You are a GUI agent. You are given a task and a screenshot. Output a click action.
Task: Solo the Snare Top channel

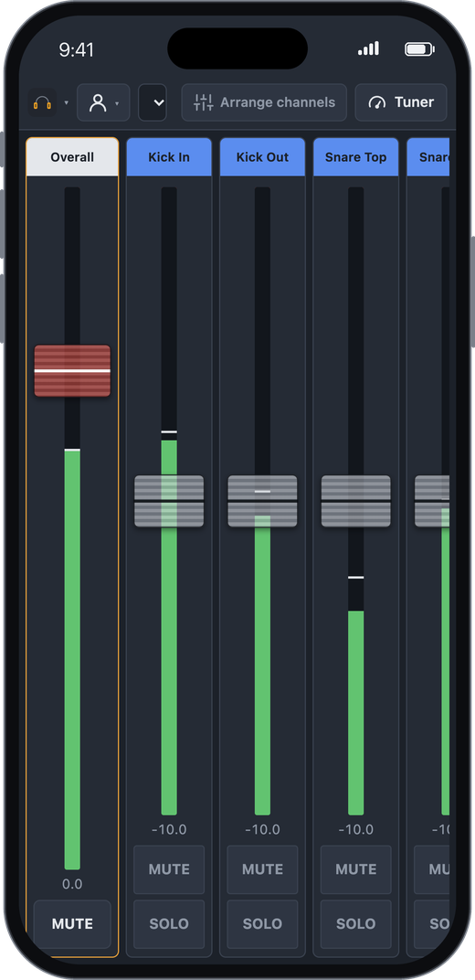coord(355,923)
